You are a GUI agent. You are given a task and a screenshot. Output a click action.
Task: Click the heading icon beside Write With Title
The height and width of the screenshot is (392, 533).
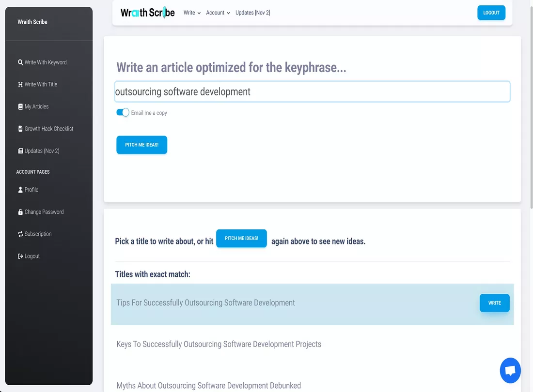click(x=20, y=85)
